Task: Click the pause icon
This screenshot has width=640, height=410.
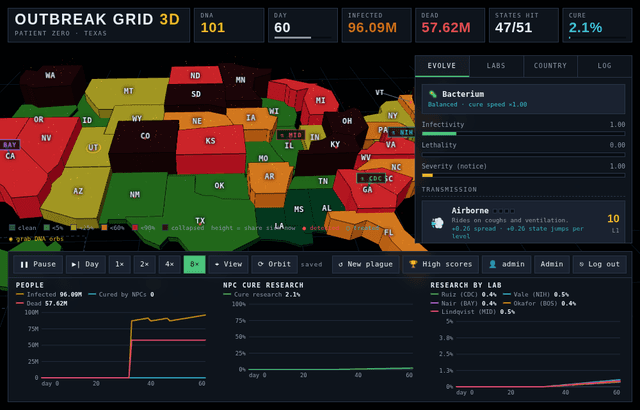Action: (24, 265)
